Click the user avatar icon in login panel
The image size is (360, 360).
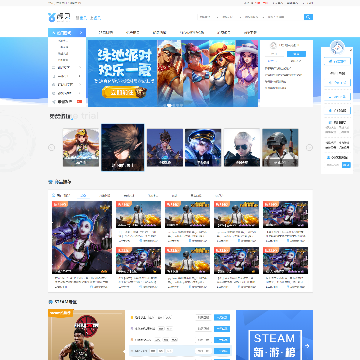tap(273, 45)
